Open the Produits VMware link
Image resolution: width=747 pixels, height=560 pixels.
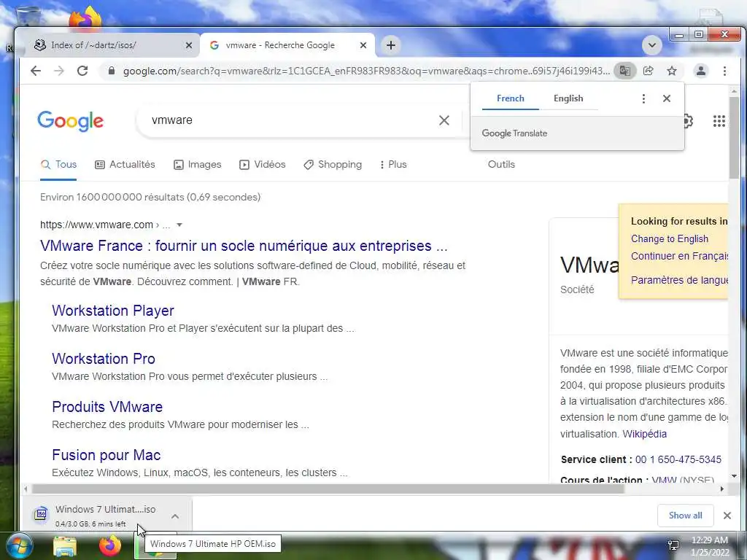[107, 407]
